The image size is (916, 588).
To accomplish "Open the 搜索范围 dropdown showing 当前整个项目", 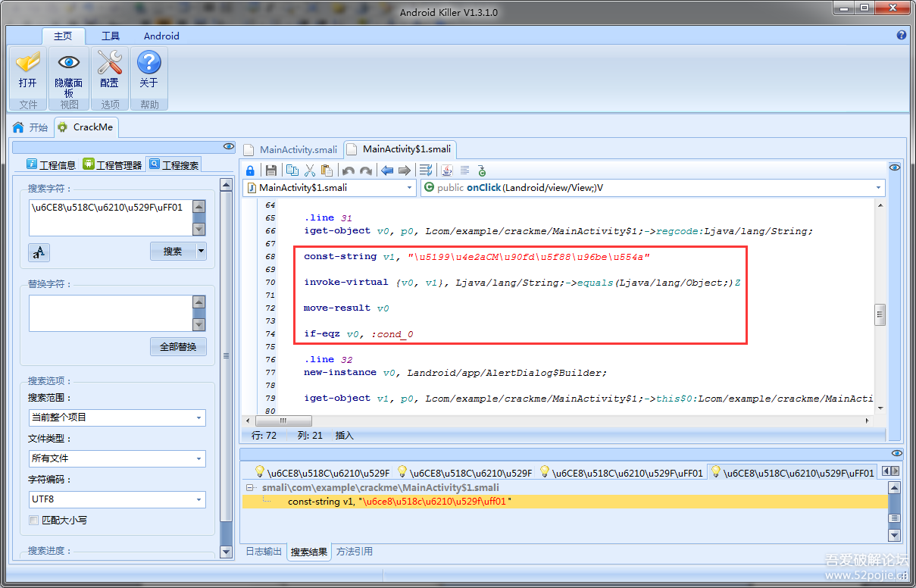I will (117, 418).
